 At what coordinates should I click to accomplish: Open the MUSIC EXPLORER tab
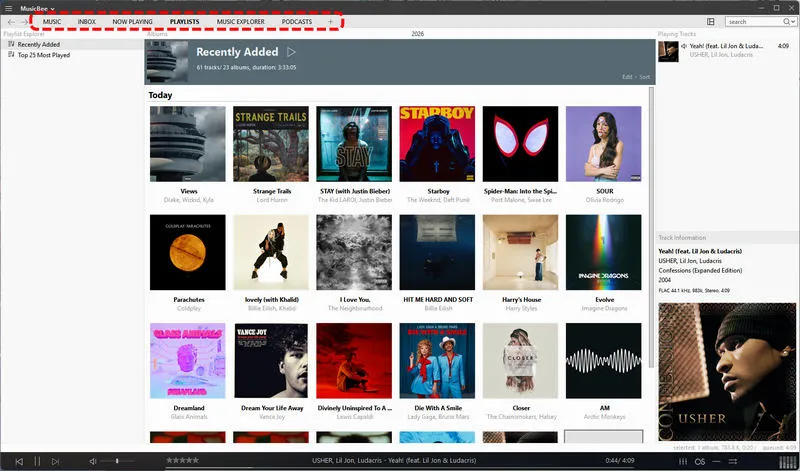(241, 22)
